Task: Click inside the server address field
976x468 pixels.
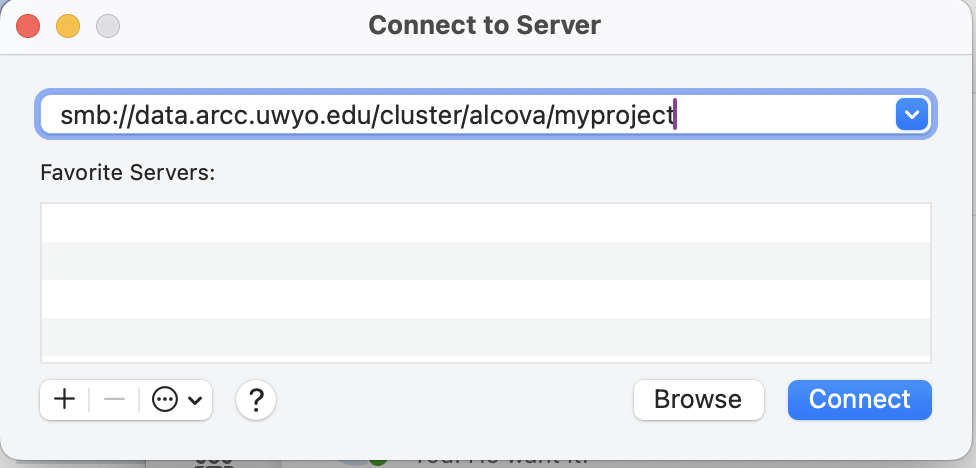Action: pyautogui.click(x=780, y=116)
